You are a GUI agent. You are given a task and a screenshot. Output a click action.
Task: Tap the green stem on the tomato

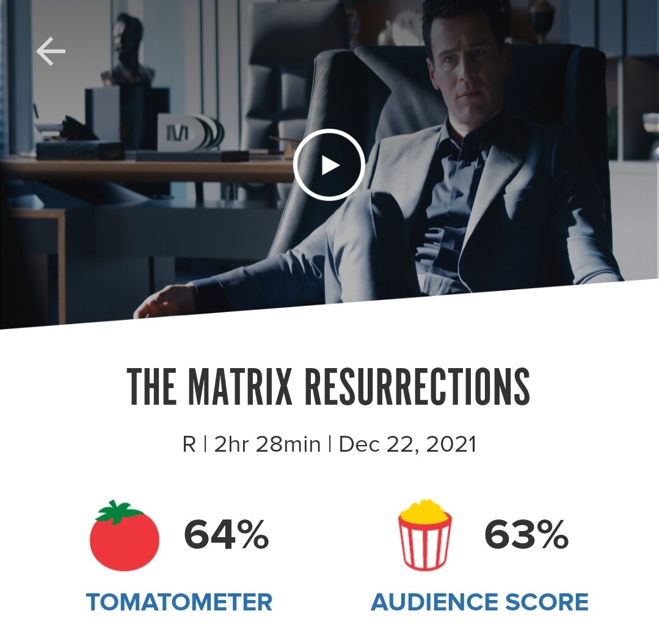[x=118, y=512]
